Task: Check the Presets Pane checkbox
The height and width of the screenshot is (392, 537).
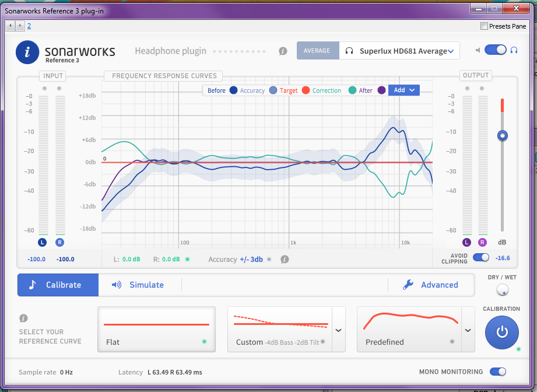Action: 485,26
